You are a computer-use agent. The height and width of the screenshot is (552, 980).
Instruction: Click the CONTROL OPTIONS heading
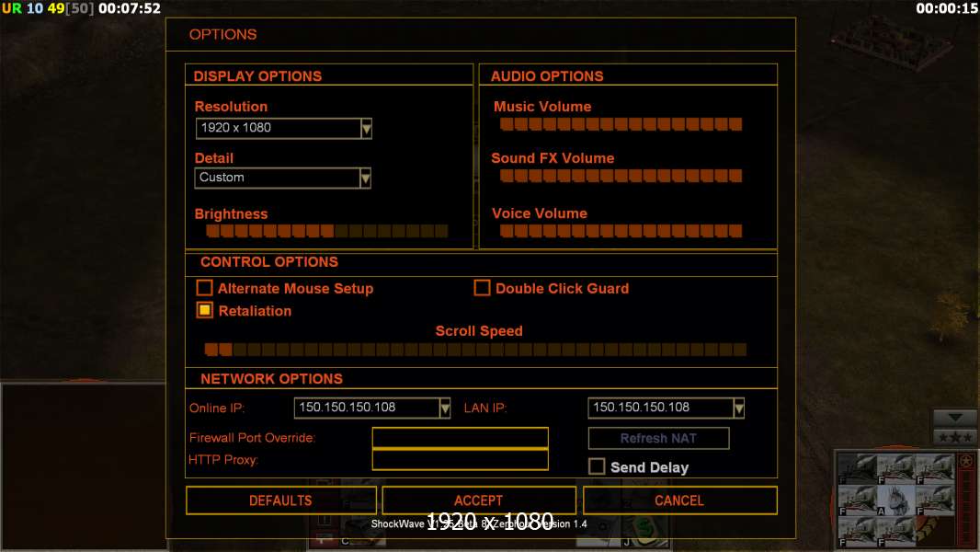coord(269,262)
